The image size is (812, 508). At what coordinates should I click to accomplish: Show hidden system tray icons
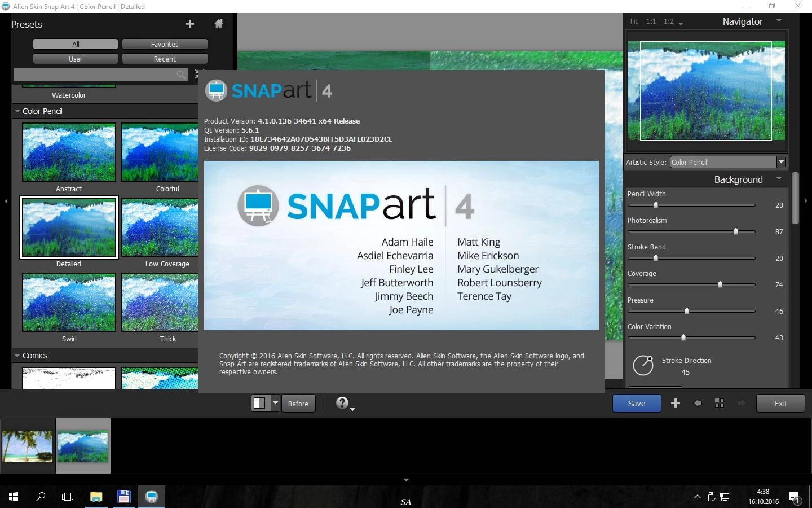pyautogui.click(x=698, y=497)
